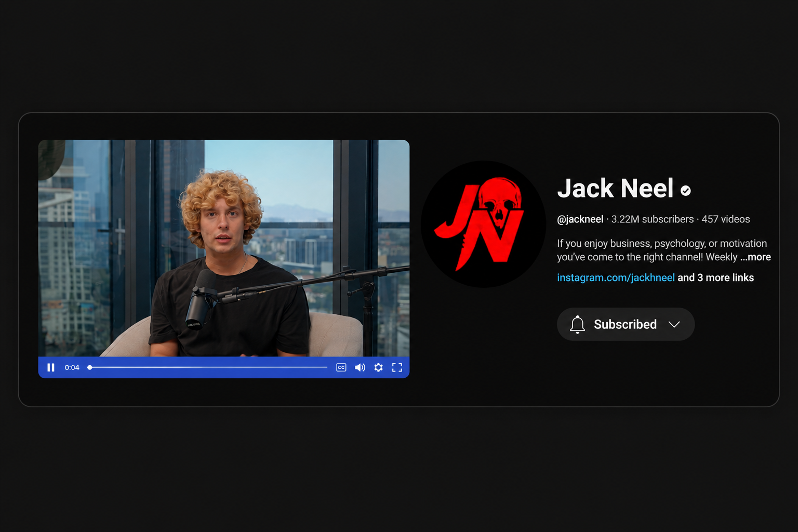Viewport: 798px width, 532px height.
Task: Click the 457 videos count
Action: (x=726, y=219)
